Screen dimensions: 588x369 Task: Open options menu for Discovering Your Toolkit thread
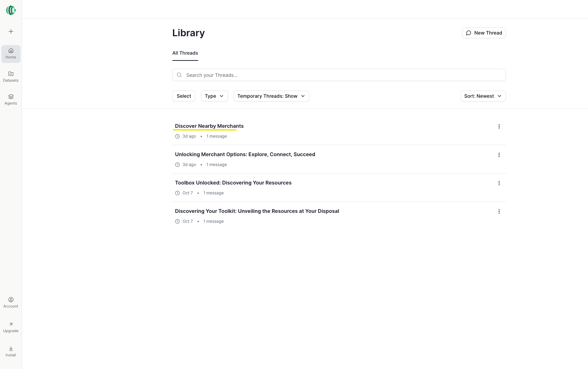tap(499, 211)
